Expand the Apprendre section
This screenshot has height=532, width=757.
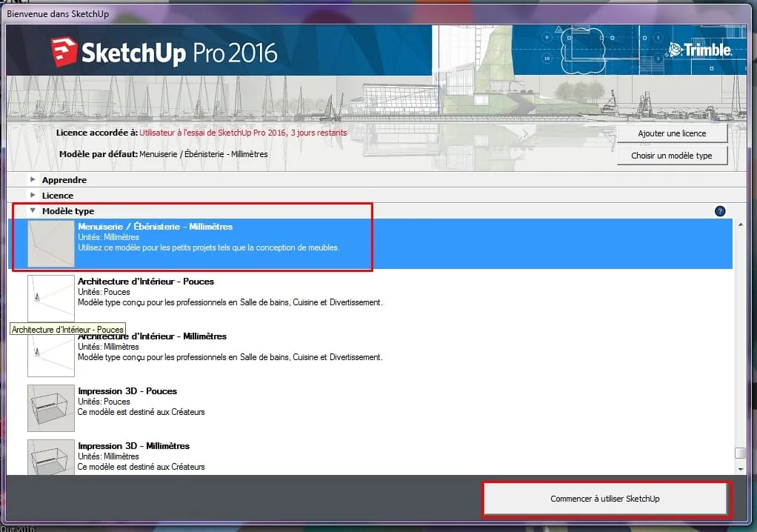[33, 179]
